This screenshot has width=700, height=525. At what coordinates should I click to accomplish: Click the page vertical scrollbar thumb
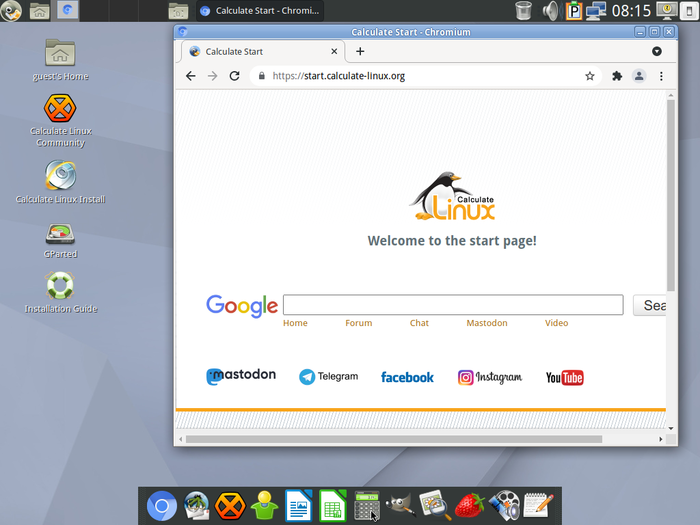pyautogui.click(x=671, y=195)
